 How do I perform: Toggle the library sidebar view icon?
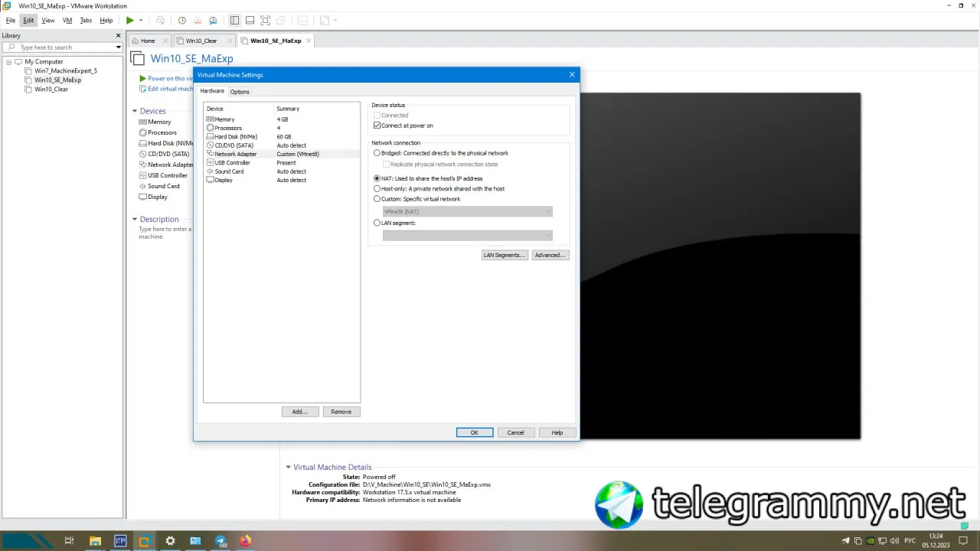pos(234,21)
